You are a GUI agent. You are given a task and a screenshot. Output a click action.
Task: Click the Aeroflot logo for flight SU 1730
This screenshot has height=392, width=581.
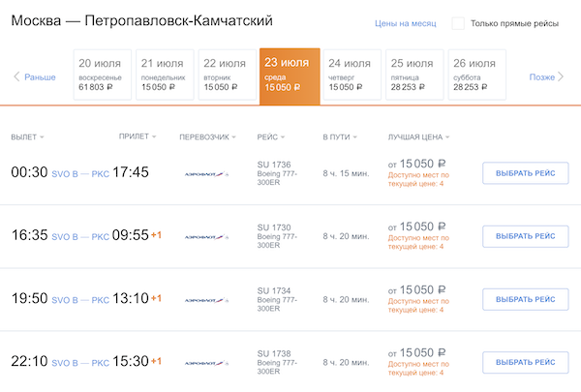point(206,237)
